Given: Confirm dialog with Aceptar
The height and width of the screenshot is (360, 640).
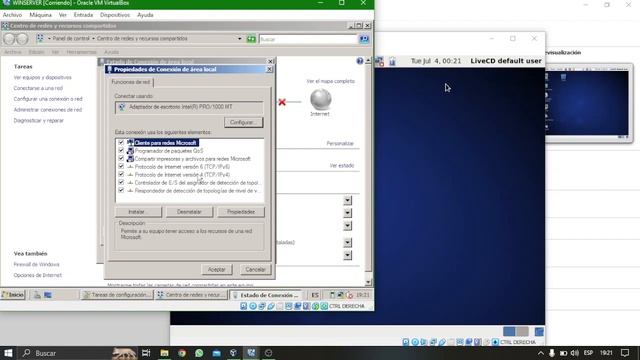Looking at the screenshot, I should (216, 269).
